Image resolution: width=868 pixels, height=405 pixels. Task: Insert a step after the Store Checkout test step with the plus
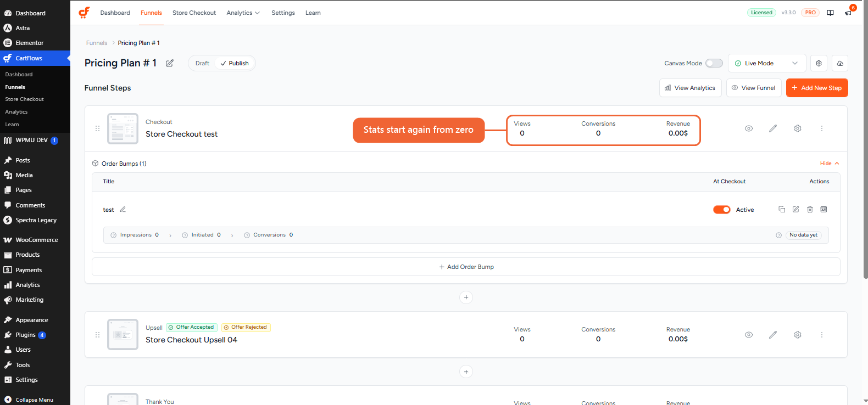click(x=466, y=297)
